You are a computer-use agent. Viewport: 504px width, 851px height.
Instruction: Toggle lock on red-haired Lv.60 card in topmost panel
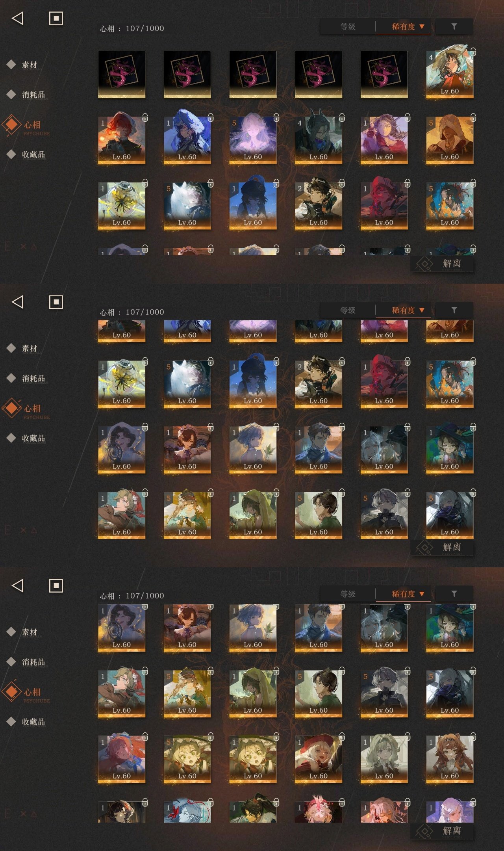pos(145,117)
